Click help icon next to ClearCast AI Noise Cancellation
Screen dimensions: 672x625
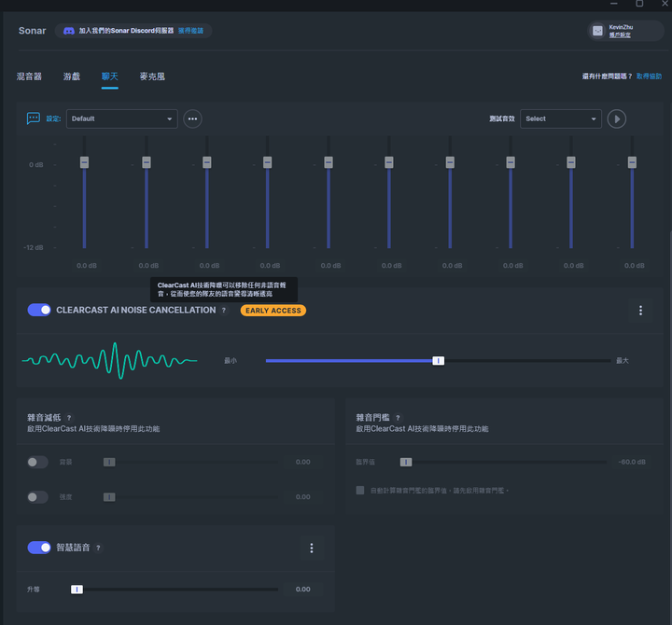(224, 310)
